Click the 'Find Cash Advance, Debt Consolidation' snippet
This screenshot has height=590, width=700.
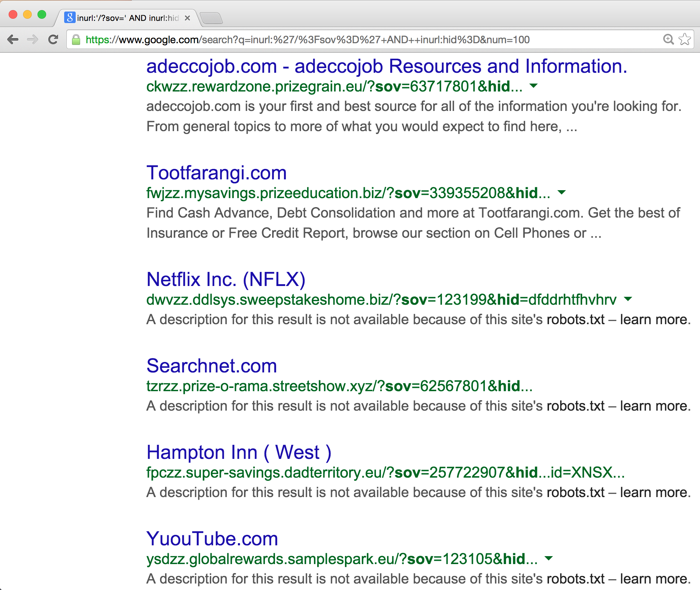[x=413, y=223]
